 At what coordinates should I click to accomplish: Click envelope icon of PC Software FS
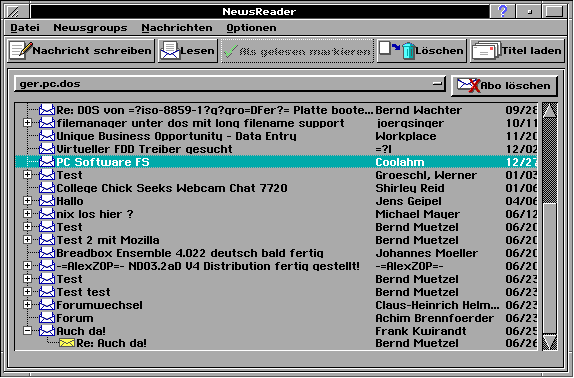[47, 162]
